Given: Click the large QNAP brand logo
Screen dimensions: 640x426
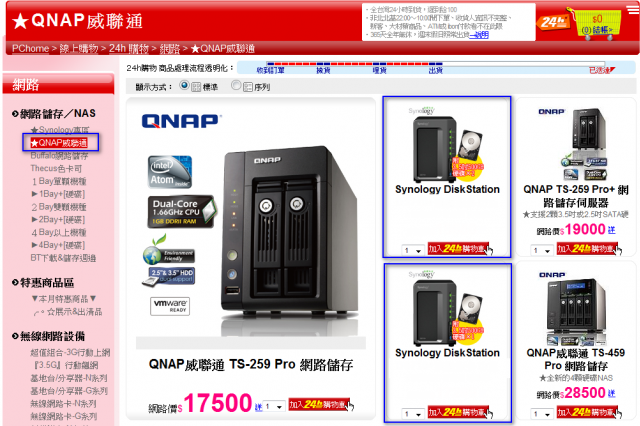Looking at the screenshot, I should (182, 121).
